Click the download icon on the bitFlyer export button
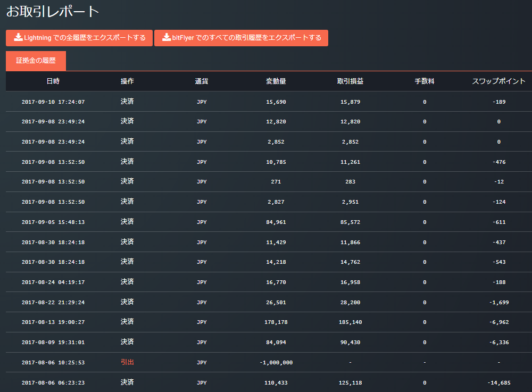The height and width of the screenshot is (392, 532). 167,38
